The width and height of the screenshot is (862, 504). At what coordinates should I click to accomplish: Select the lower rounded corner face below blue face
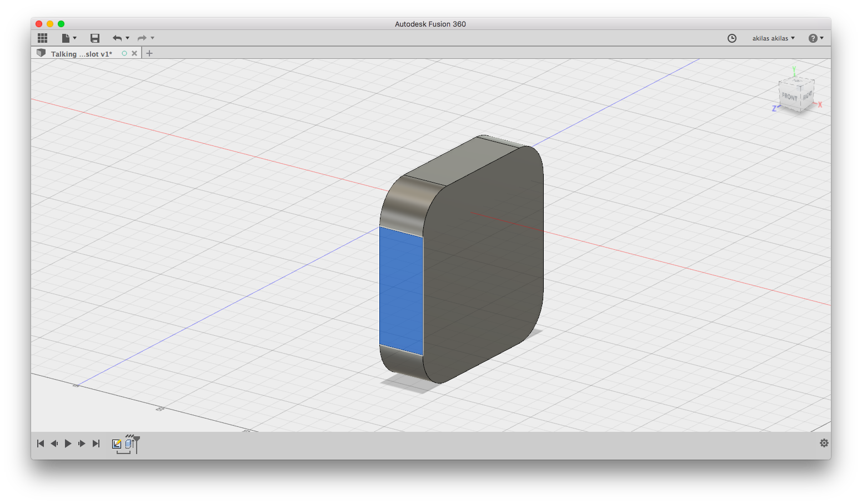404,364
